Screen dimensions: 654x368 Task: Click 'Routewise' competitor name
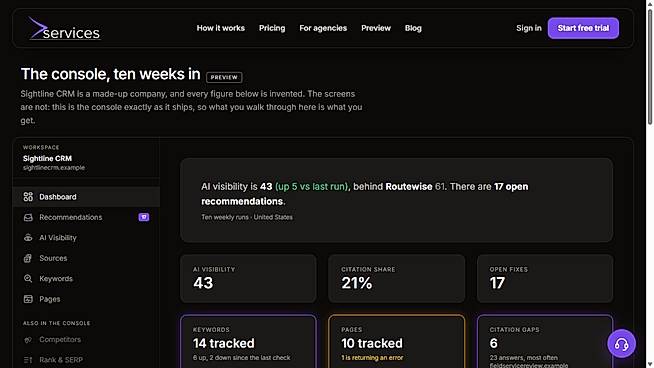pyautogui.click(x=409, y=187)
